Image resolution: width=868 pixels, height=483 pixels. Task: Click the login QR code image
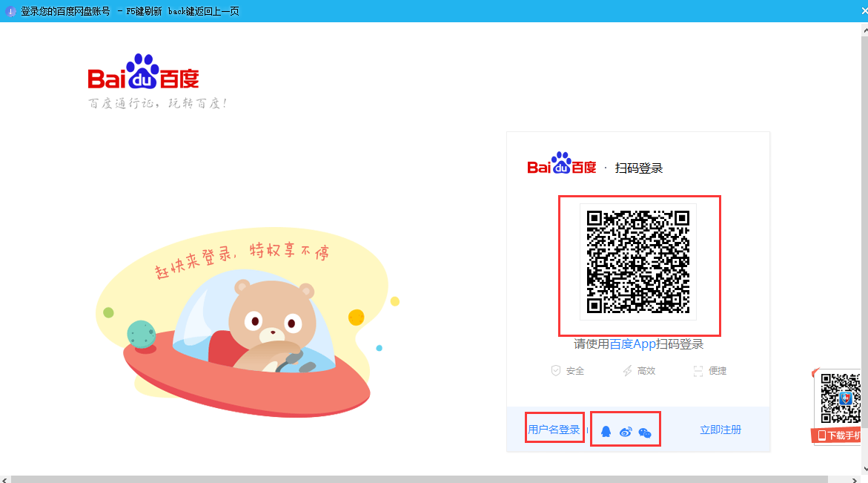(638, 262)
